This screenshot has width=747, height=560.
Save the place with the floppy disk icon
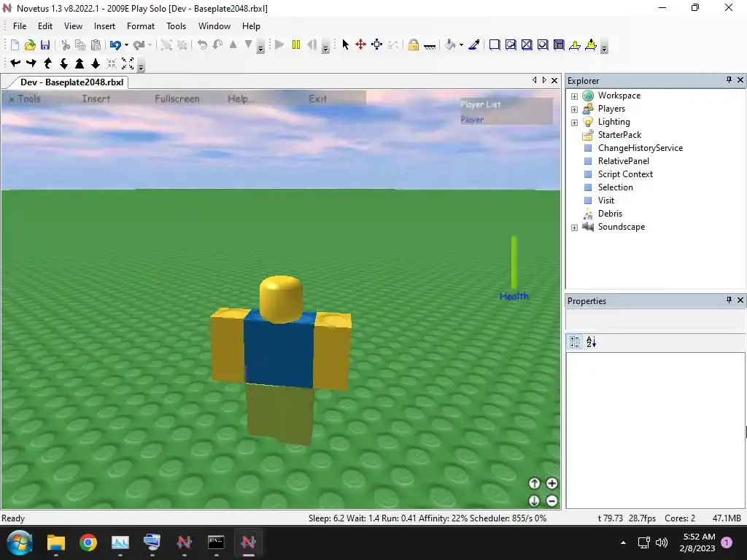click(45, 44)
